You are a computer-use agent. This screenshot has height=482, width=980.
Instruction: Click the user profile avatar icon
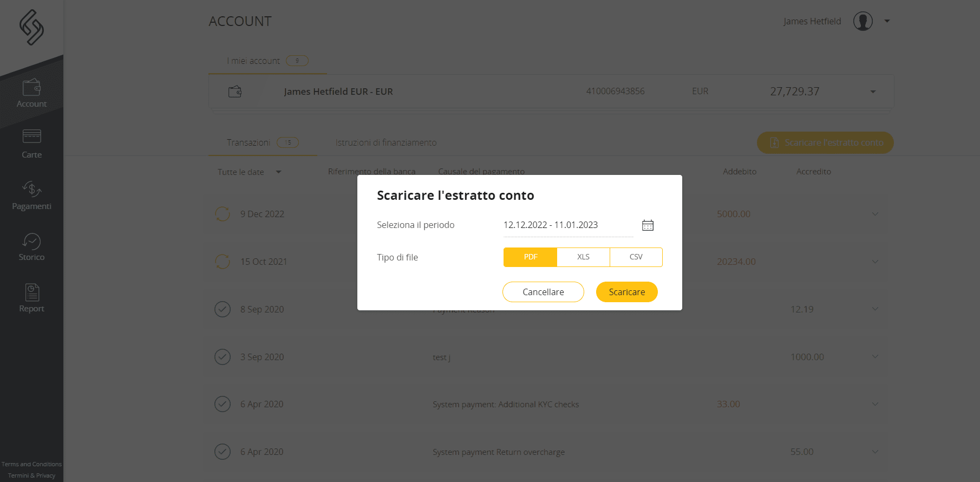(x=863, y=22)
